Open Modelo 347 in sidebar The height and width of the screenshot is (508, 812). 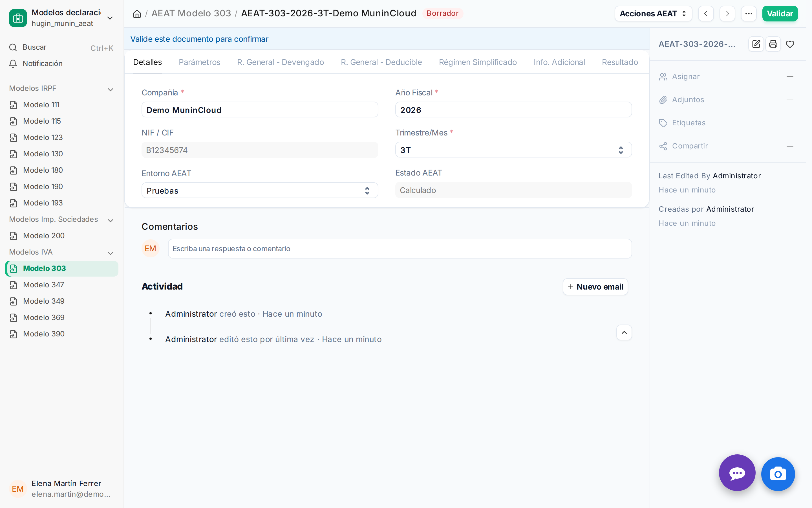(x=62, y=285)
